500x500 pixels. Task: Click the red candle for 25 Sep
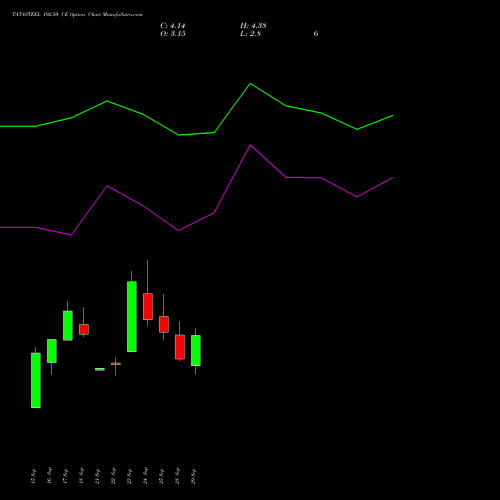[164, 324]
